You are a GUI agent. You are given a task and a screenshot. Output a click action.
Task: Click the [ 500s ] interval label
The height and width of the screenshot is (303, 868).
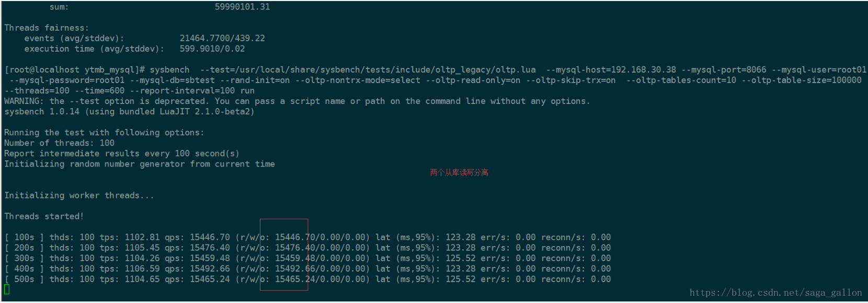coord(24,279)
